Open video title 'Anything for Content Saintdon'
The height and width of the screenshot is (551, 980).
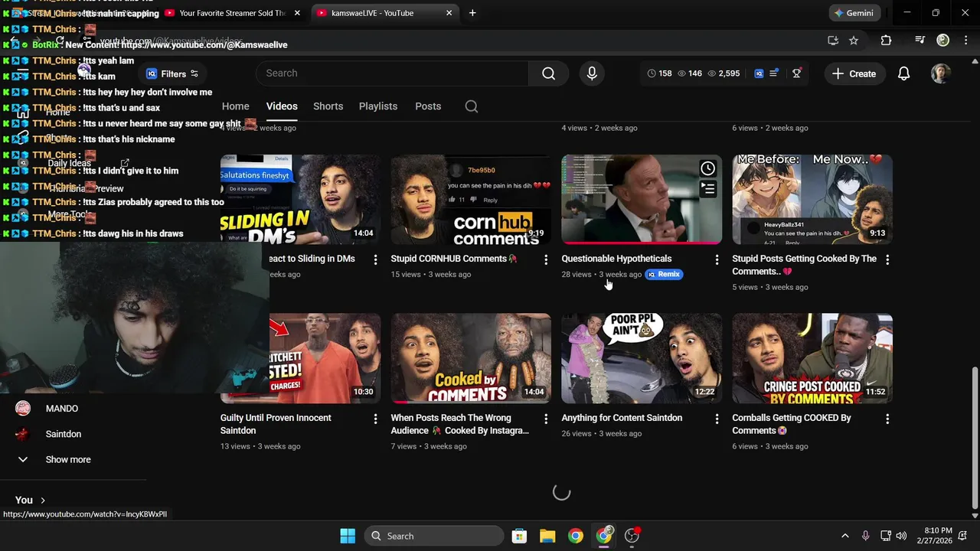pos(622,418)
